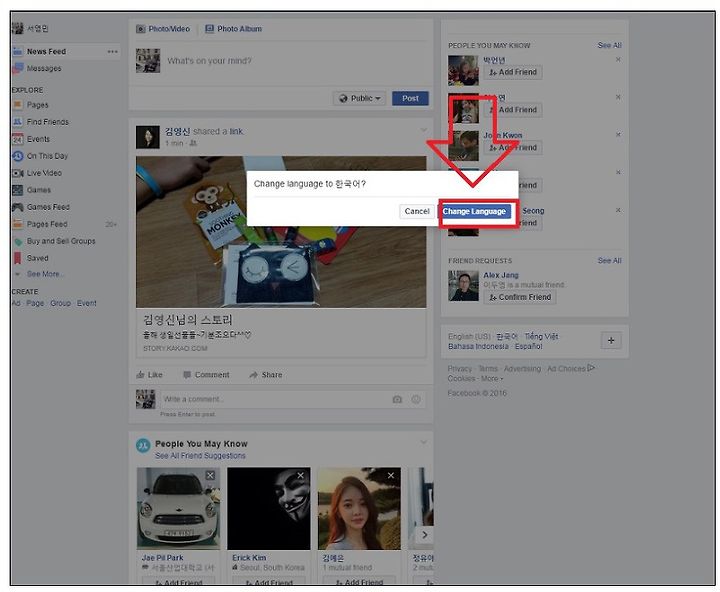Open Pages Feed in the sidebar

pyautogui.click(x=47, y=224)
